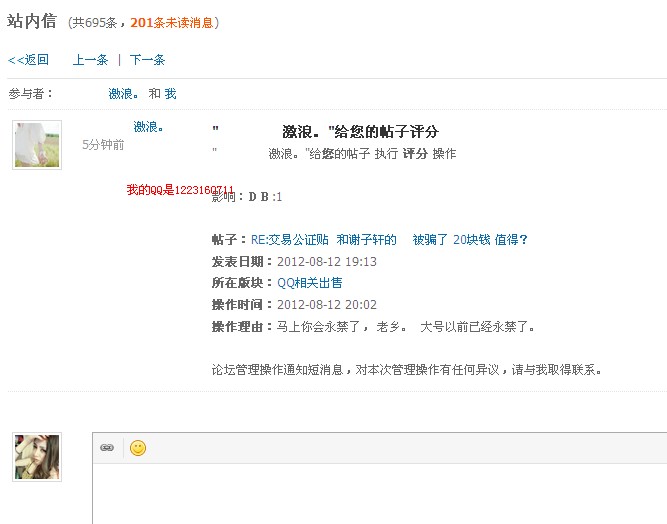The image size is (667, 524).
Task: Select 5分钟前 timestamp text
Action: click(x=103, y=145)
